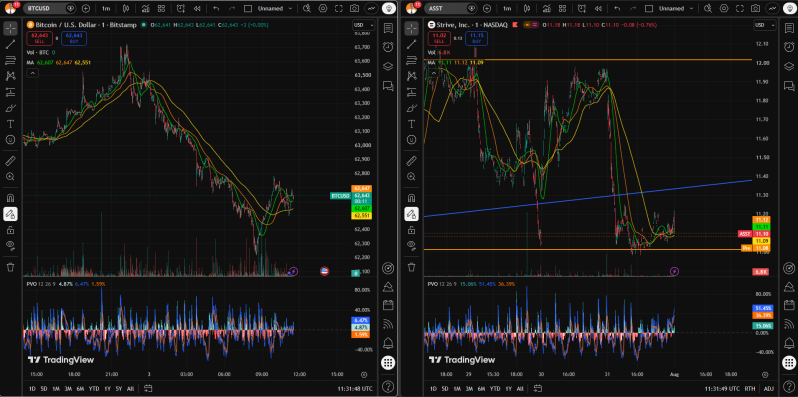Select YTD range in BTCUSD window
The height and width of the screenshot is (397, 798).
click(94, 389)
